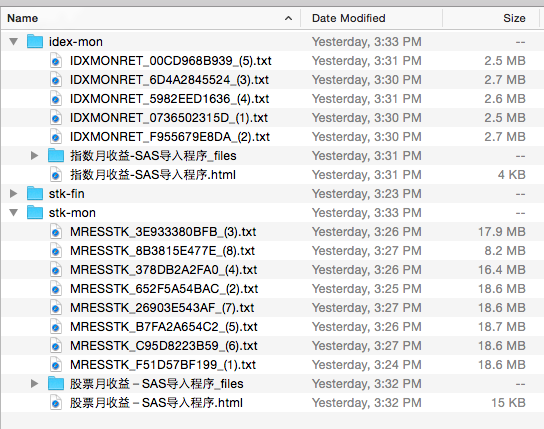Select the IDXMONRET_F955679E8DA_(2).txt row

coord(271,137)
